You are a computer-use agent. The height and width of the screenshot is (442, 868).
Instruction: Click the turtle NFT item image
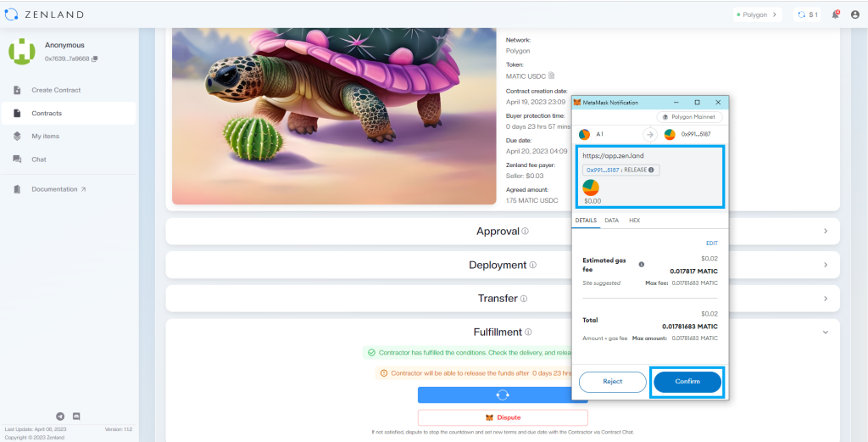pyautogui.click(x=334, y=116)
